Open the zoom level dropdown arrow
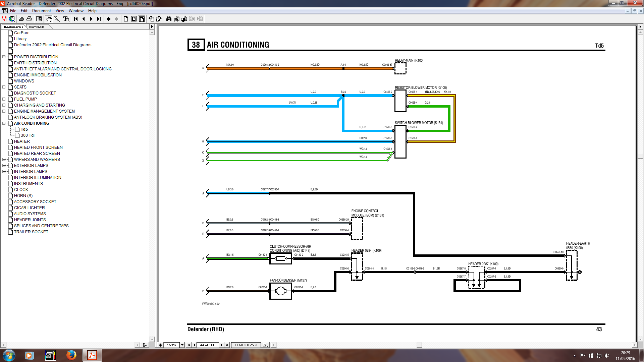644x362 pixels. (182, 345)
